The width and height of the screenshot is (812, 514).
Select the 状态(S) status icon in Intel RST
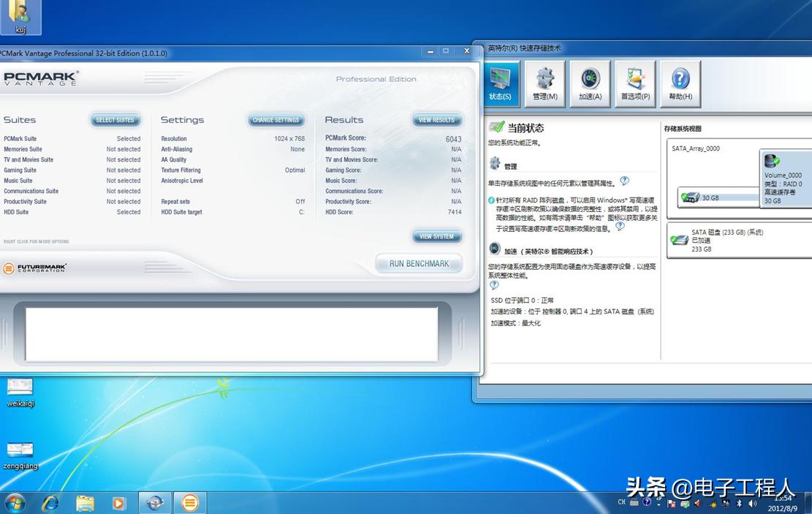(501, 83)
